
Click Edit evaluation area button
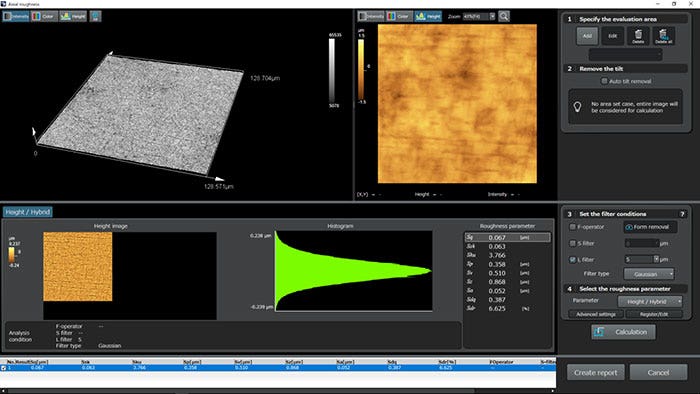[612, 36]
